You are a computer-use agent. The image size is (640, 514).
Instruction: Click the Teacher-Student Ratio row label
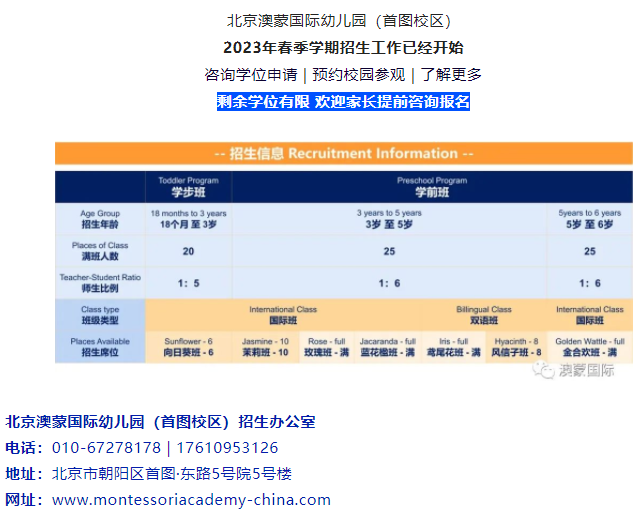point(100,283)
